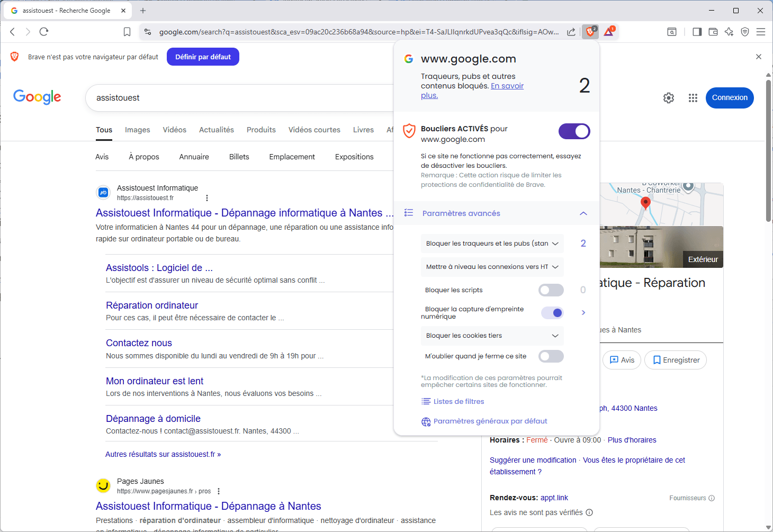773x532 pixels.
Task: Click the red map pin marker
Action: tap(645, 202)
